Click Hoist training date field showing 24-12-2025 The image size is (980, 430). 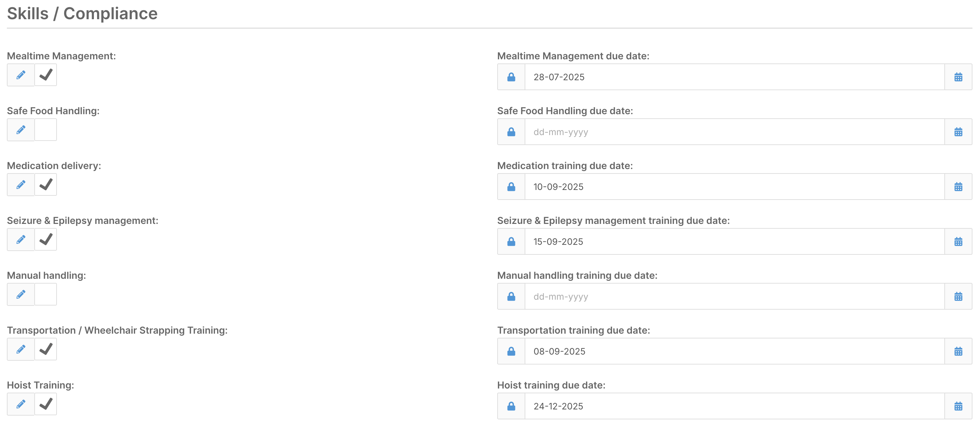(734, 406)
